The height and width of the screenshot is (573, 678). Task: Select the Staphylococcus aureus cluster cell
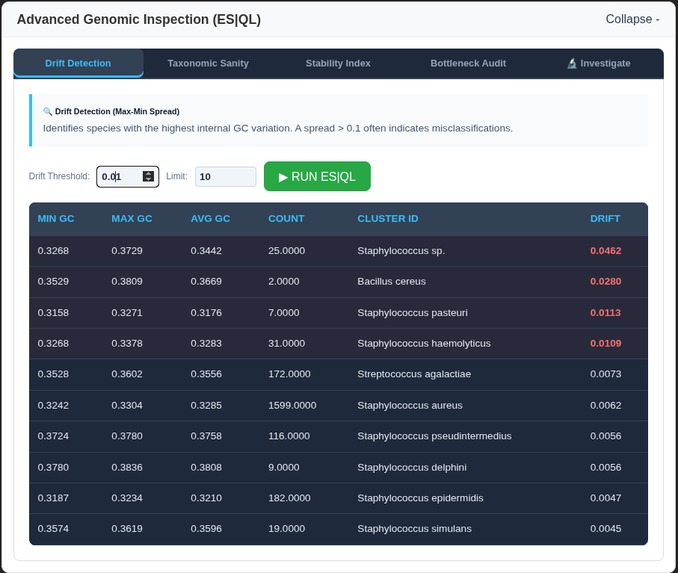410,406
